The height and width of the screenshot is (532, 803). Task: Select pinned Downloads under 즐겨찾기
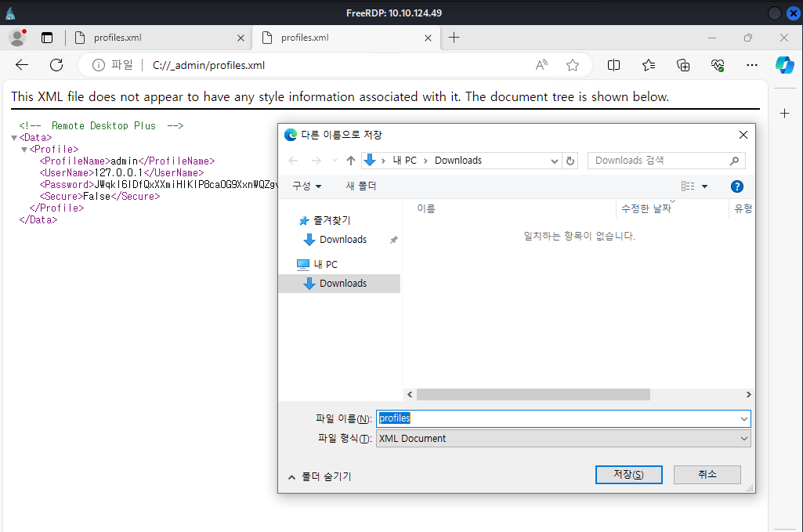[342, 239]
